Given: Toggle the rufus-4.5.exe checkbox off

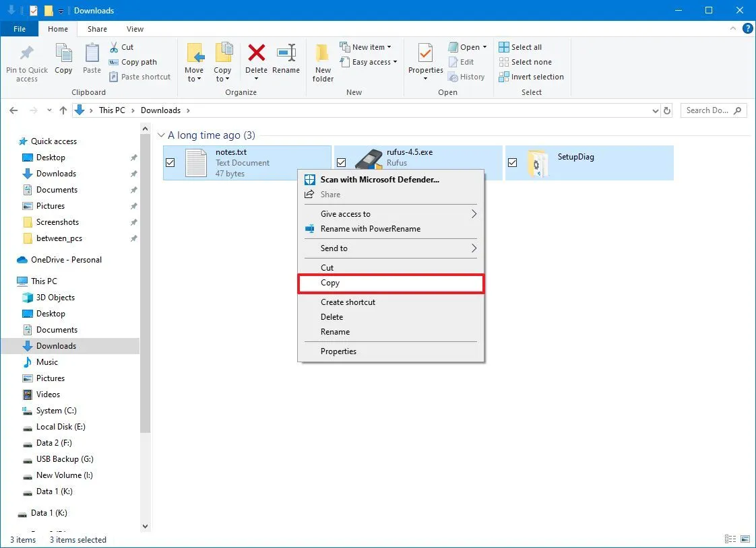Looking at the screenshot, I should 342,162.
